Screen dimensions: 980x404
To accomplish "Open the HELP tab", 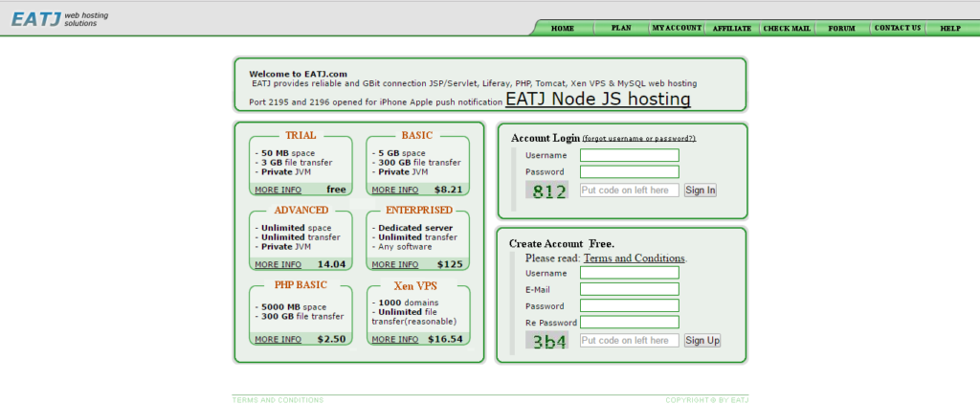I will pos(949,29).
